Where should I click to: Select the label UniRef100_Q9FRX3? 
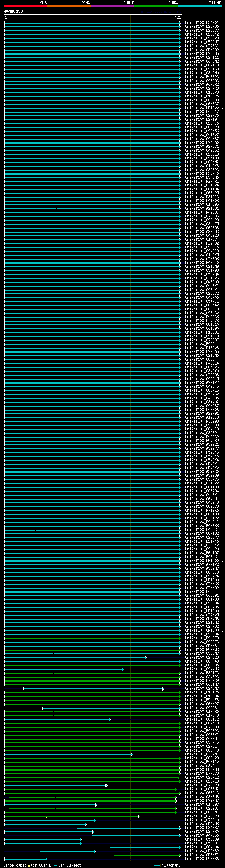pos(202,88)
